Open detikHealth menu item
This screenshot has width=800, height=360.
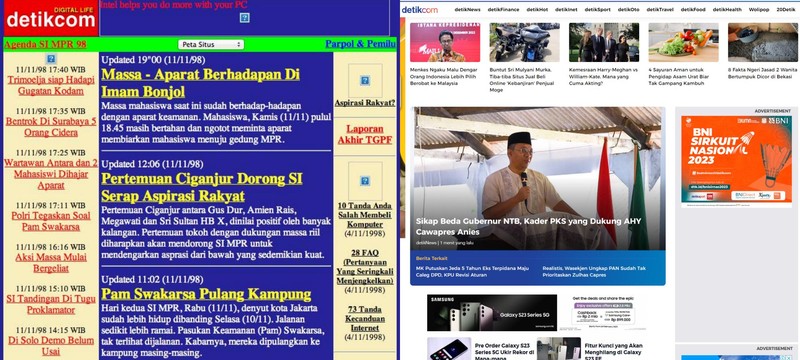727,10
